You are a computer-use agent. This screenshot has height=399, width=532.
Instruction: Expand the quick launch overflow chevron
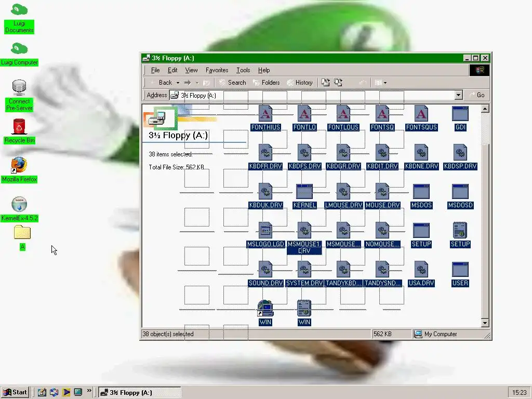coord(89,391)
